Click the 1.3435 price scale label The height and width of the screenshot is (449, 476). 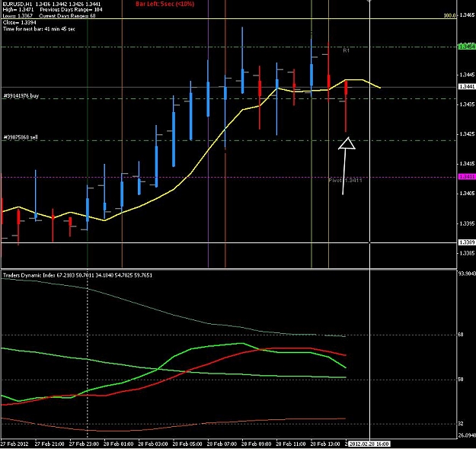click(467, 104)
